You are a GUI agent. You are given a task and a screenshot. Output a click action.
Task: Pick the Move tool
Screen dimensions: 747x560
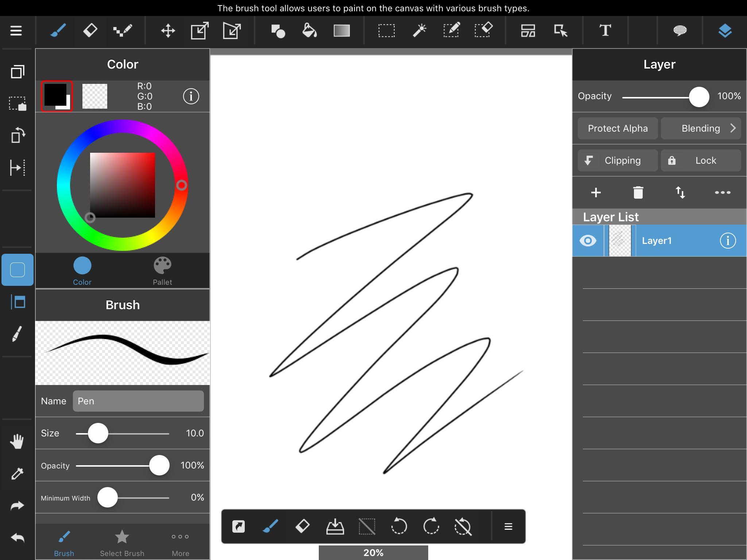168,30
